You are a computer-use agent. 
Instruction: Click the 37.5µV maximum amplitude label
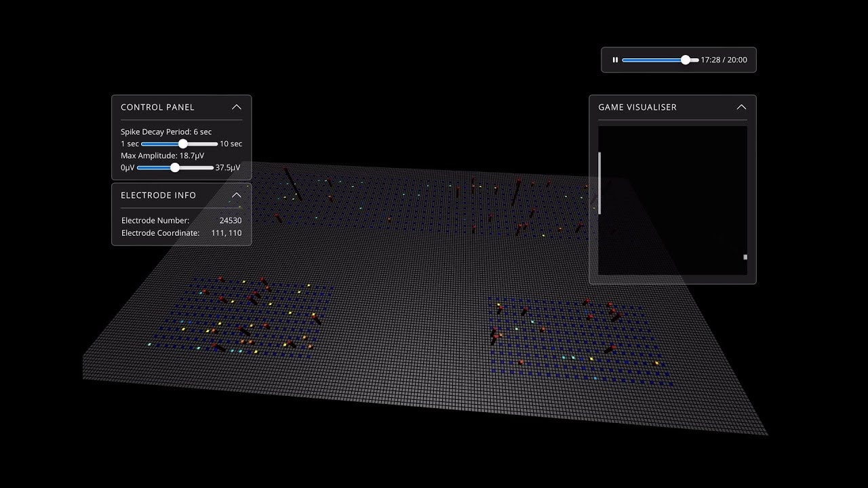tap(227, 167)
